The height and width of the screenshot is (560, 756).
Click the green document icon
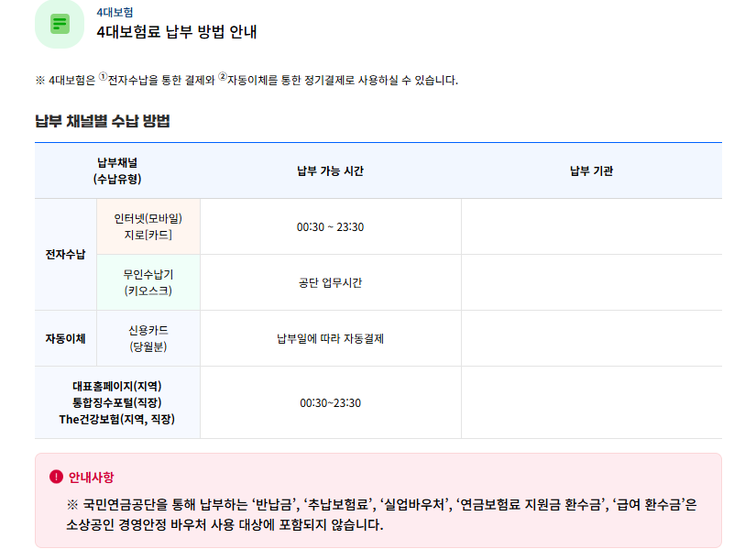click(60, 24)
